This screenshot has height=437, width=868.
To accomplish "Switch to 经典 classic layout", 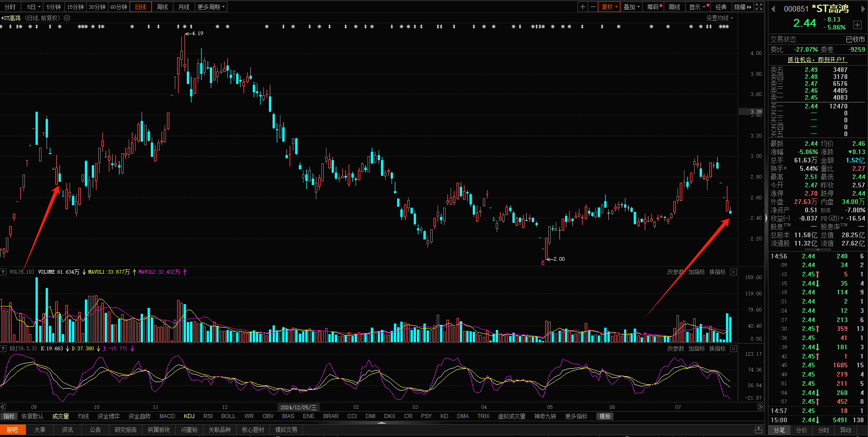I will pos(721,7).
